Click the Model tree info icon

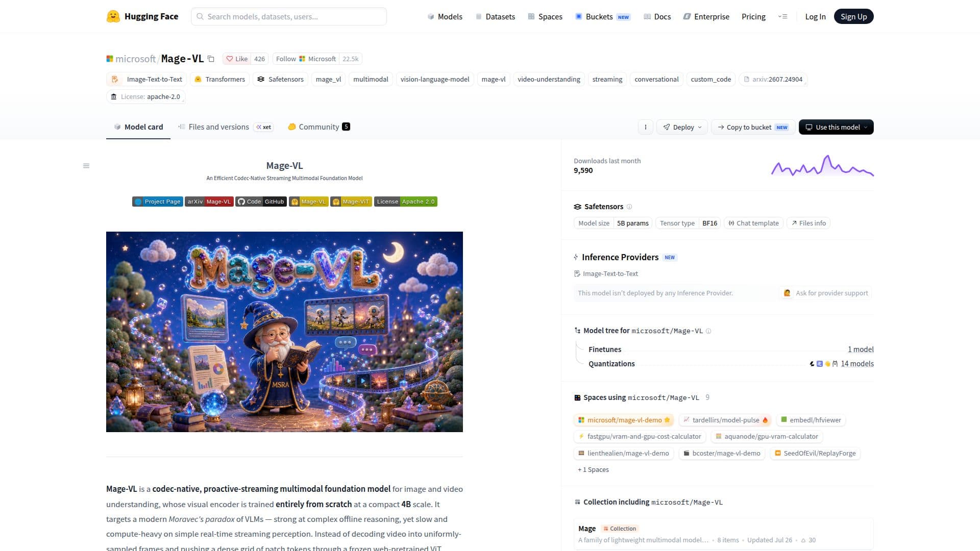coord(708,331)
